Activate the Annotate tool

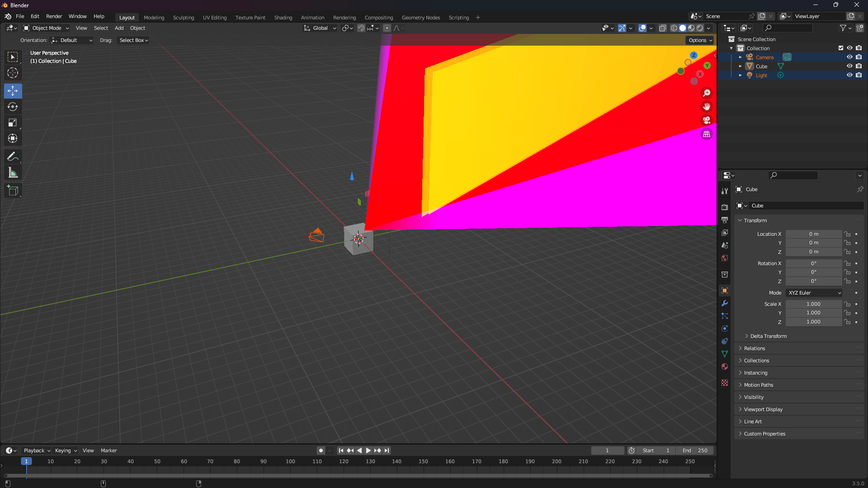(x=13, y=156)
